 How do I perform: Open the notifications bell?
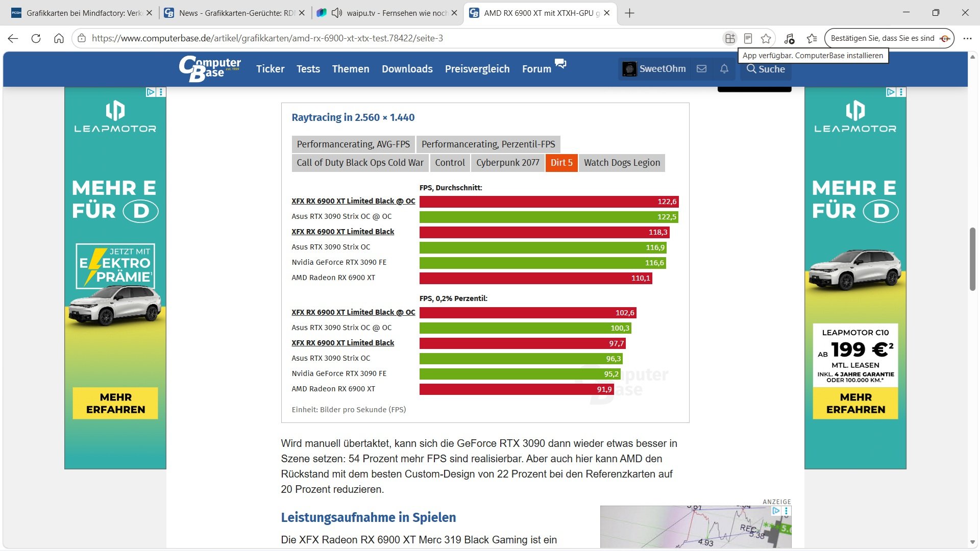[x=724, y=69]
